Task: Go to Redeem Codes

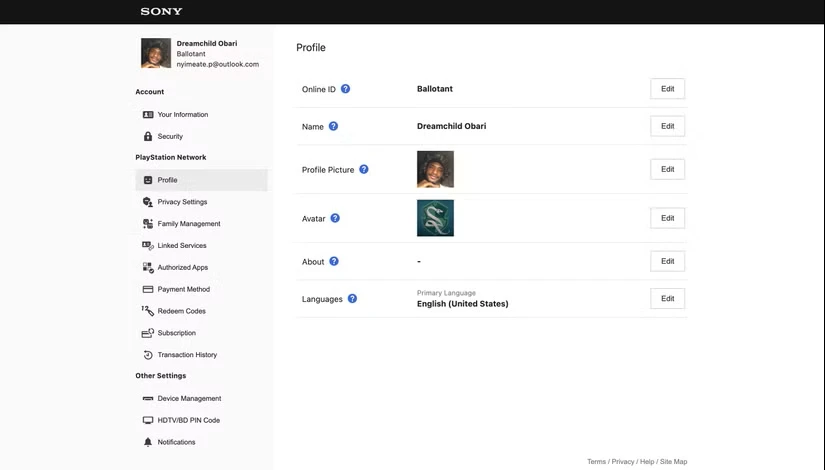Action: (182, 311)
